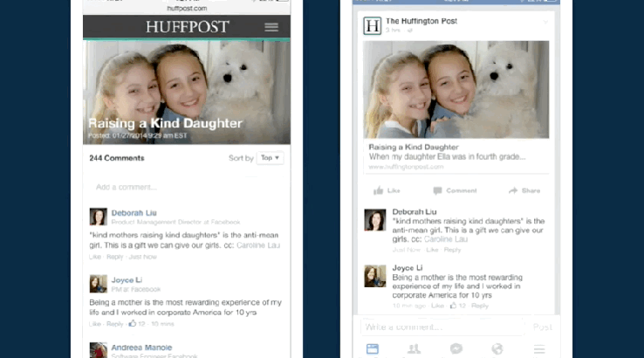The width and height of the screenshot is (644, 358).
Task: Click The Huffington Post page logo
Action: click(372, 25)
